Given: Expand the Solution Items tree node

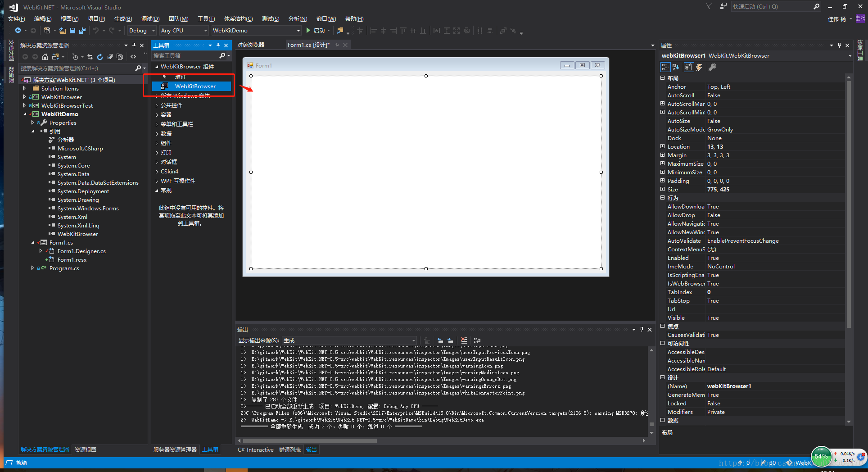Looking at the screenshot, I should click(x=24, y=89).
